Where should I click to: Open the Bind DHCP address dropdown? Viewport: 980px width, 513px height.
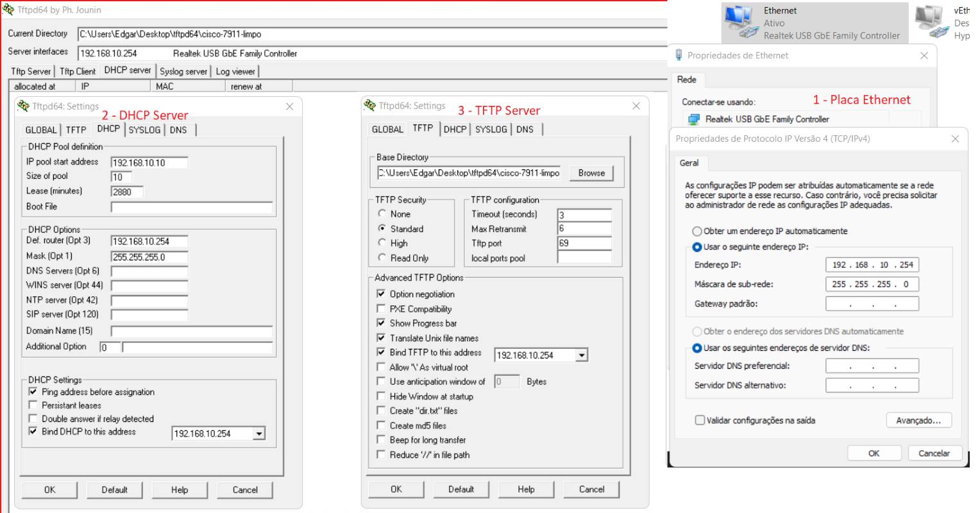260,435
